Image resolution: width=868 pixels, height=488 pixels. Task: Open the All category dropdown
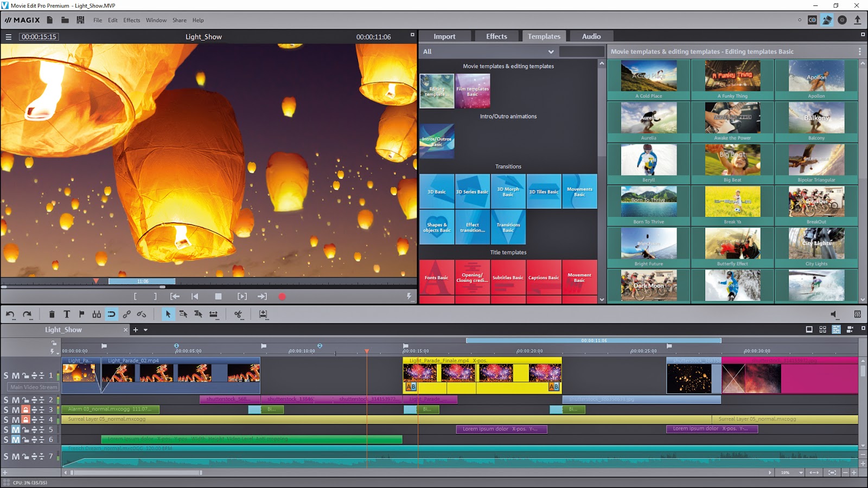(x=488, y=52)
